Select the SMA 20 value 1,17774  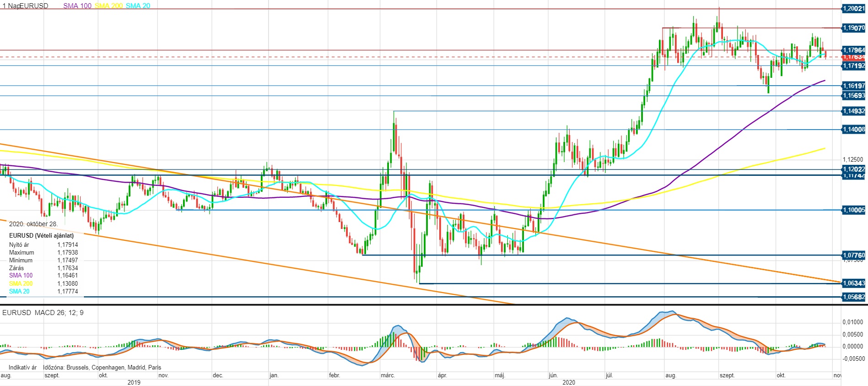[x=68, y=292]
